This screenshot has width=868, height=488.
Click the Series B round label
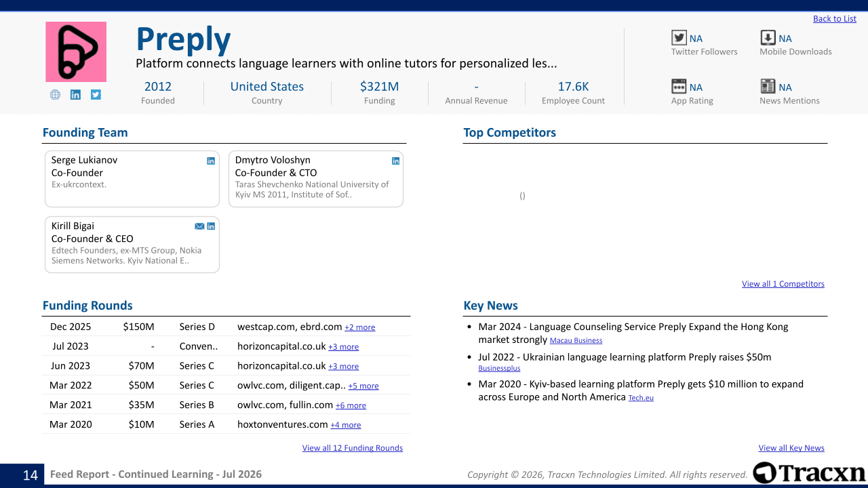click(x=197, y=405)
